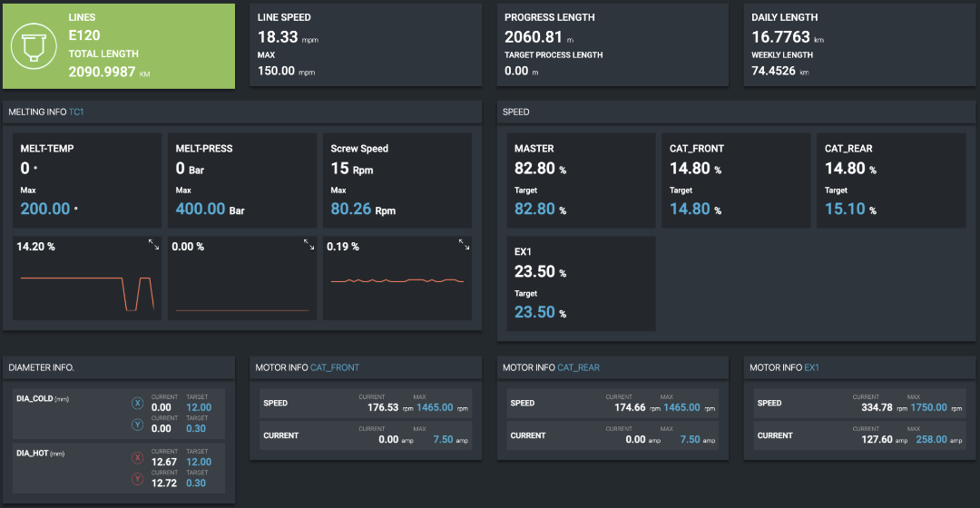Open CAT_FRONT link in Motor Info header
Image resolution: width=980 pixels, height=508 pixels.
(x=334, y=367)
